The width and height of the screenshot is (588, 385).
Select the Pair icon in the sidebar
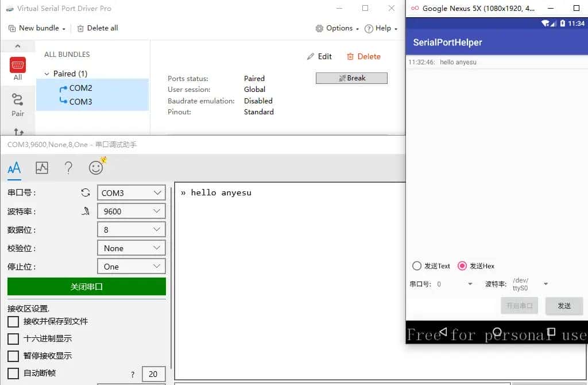(18, 104)
